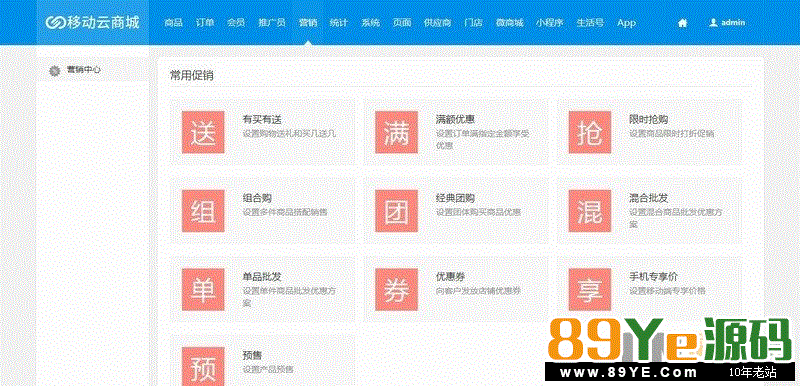Select the 小程序 navigation item

pyautogui.click(x=549, y=22)
